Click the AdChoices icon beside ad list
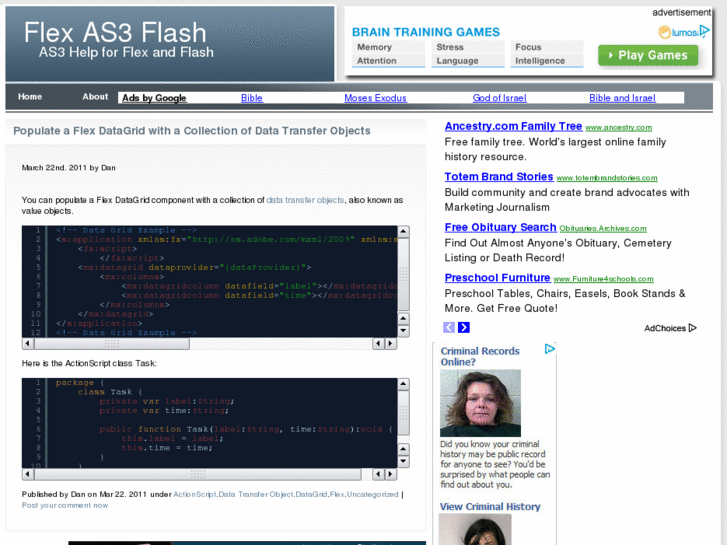727x545 pixels. point(693,328)
